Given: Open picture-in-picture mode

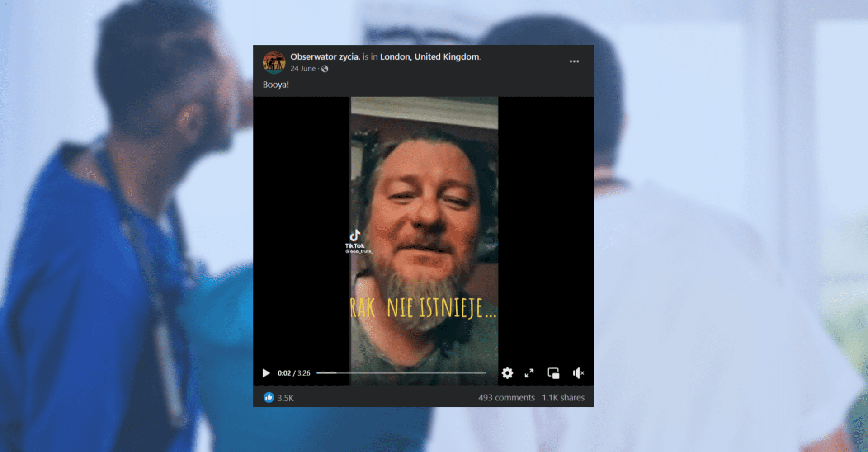Looking at the screenshot, I should click(553, 373).
